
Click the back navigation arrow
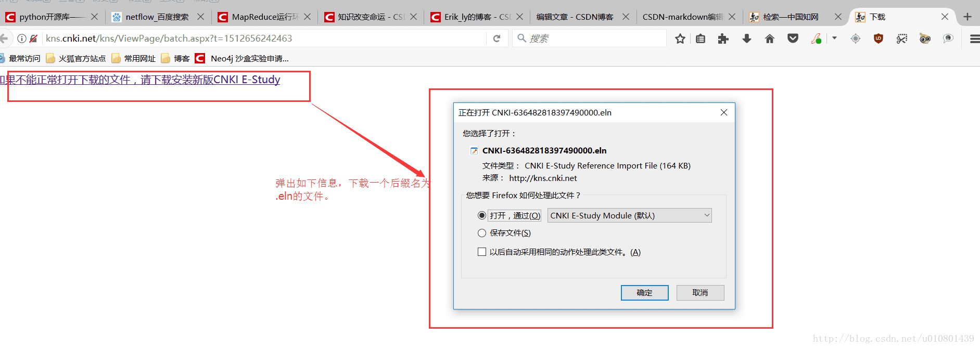point(4,38)
